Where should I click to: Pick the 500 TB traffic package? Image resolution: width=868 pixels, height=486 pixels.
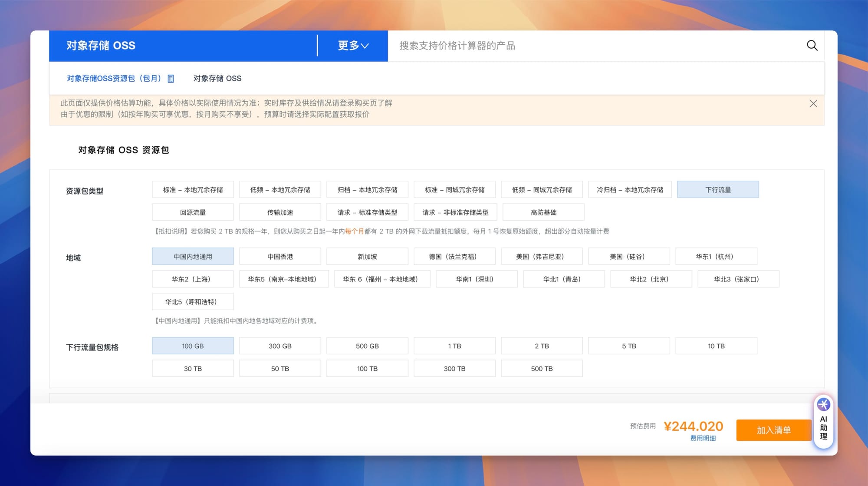pos(542,369)
